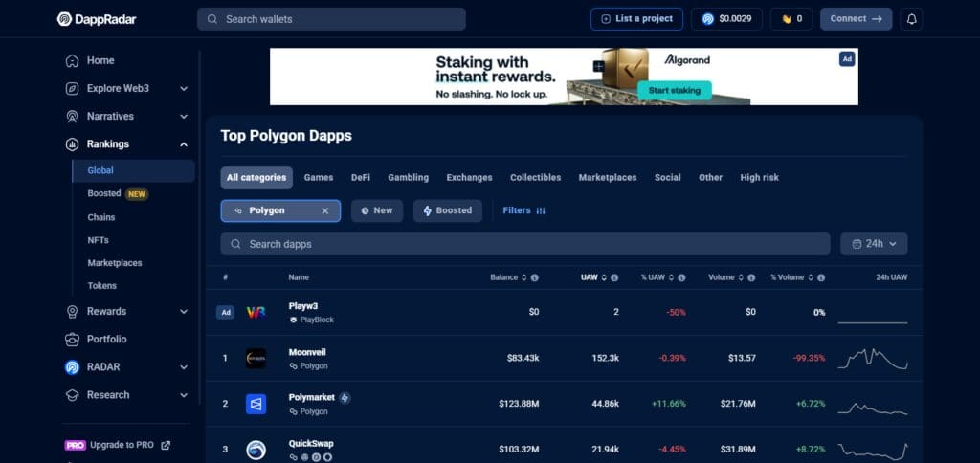Switch to the DeFi category tab
The image size is (980, 463).
pyautogui.click(x=361, y=178)
